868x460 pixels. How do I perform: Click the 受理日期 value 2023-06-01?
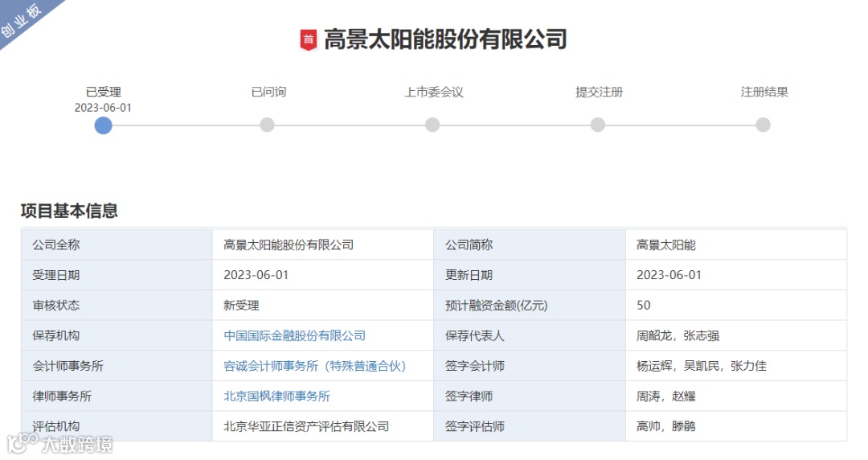point(256,275)
